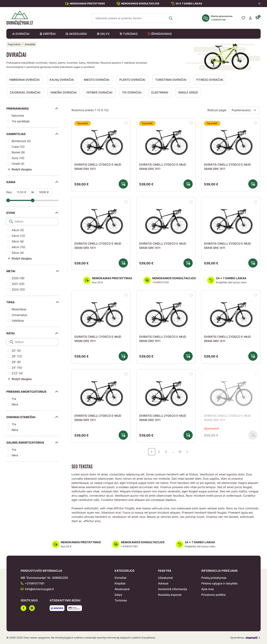Click the bank transfer payment icon
Screen dimensions: 267x644
74,608
